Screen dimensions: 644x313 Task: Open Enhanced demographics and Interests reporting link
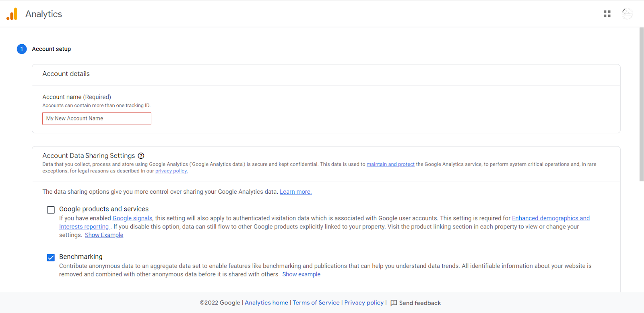(x=551, y=218)
